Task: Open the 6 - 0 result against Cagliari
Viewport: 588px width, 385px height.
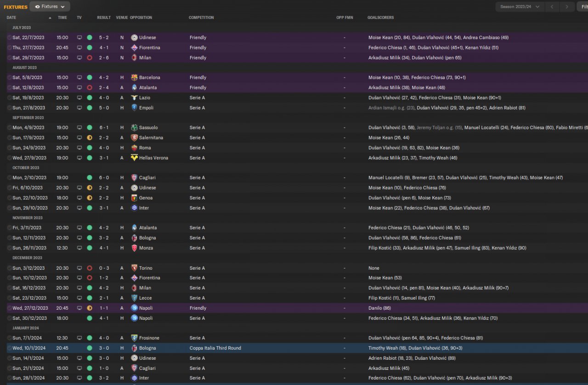Action: [x=104, y=178]
